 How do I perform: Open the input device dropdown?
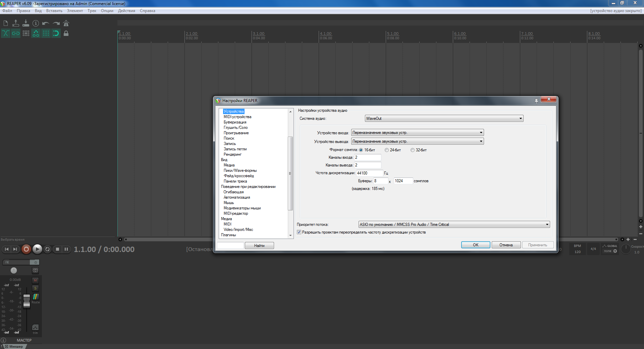click(418, 133)
